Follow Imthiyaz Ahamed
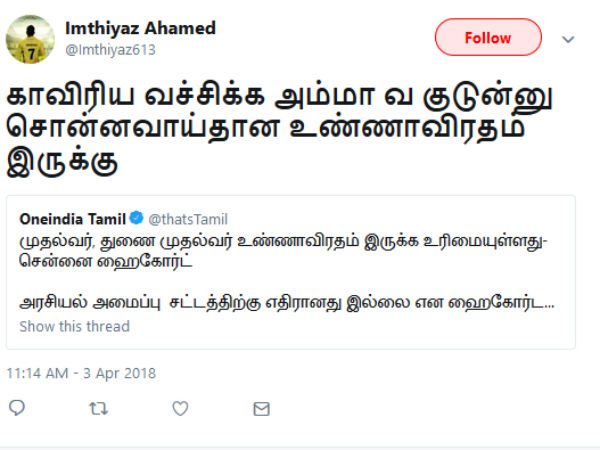The width and height of the screenshot is (600, 450). (488, 38)
